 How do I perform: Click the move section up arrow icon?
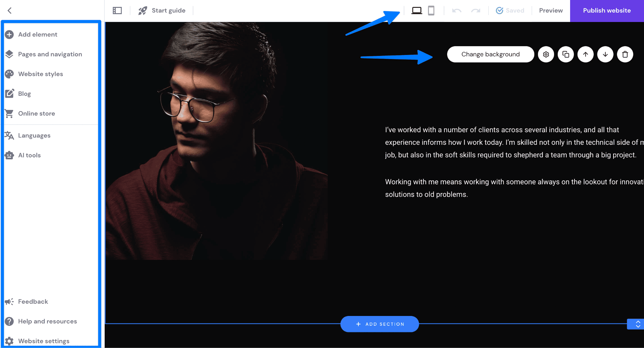click(x=585, y=54)
